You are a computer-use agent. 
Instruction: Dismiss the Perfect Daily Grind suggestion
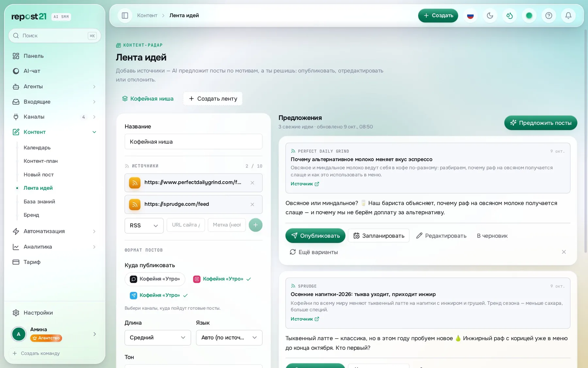[x=564, y=252]
